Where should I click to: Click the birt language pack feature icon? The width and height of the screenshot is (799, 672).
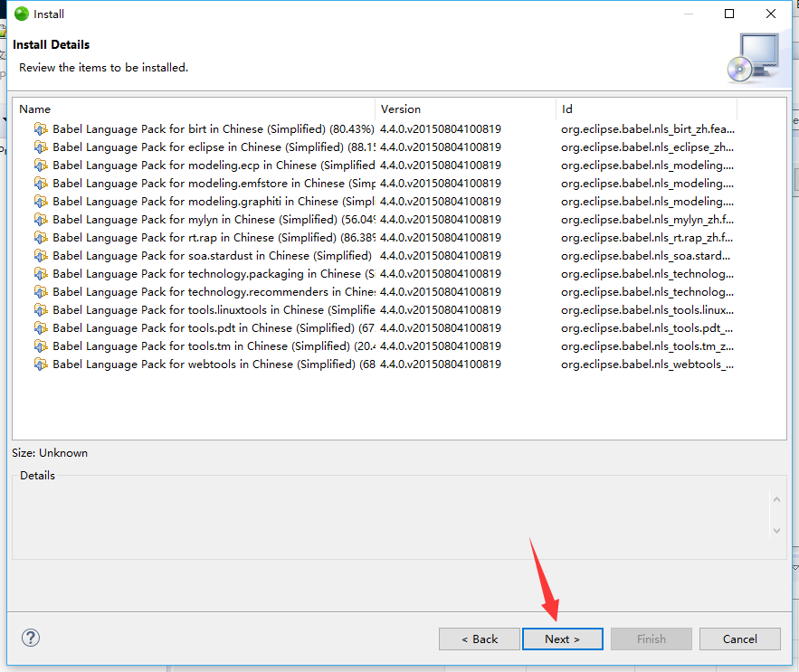pyautogui.click(x=41, y=129)
